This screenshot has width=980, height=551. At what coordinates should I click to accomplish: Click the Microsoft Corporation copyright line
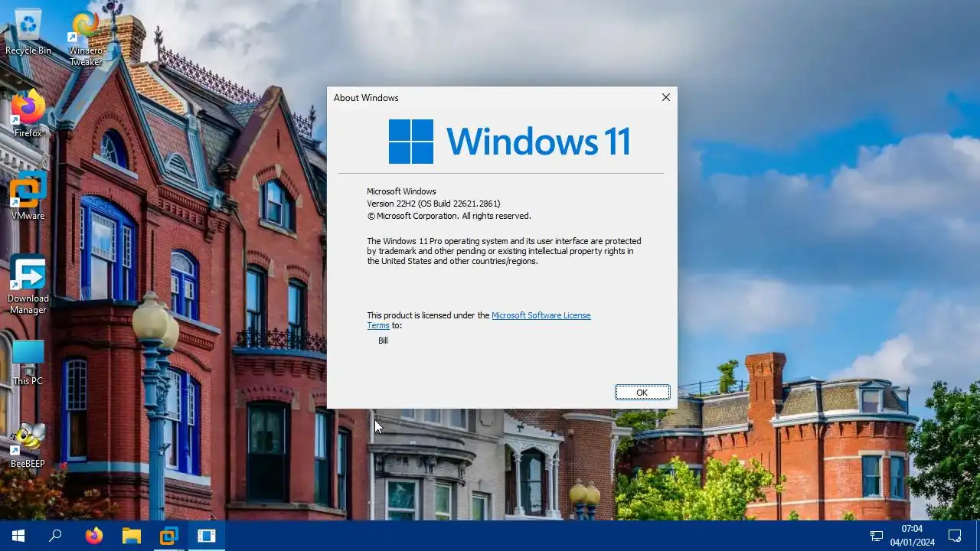click(449, 216)
